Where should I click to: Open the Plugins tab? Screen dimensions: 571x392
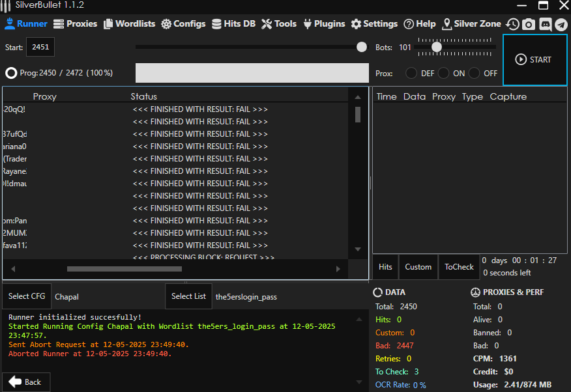(x=324, y=23)
